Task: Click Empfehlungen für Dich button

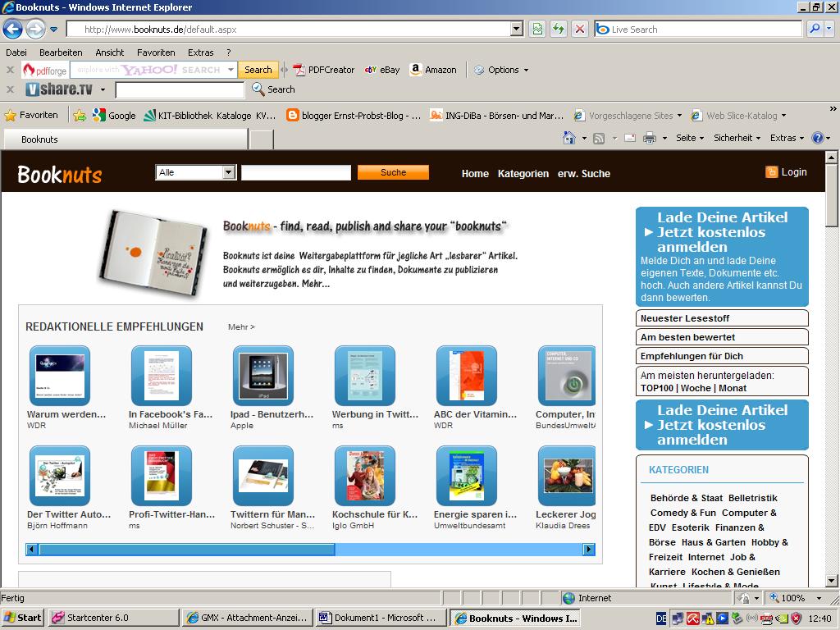Action: 722,356
